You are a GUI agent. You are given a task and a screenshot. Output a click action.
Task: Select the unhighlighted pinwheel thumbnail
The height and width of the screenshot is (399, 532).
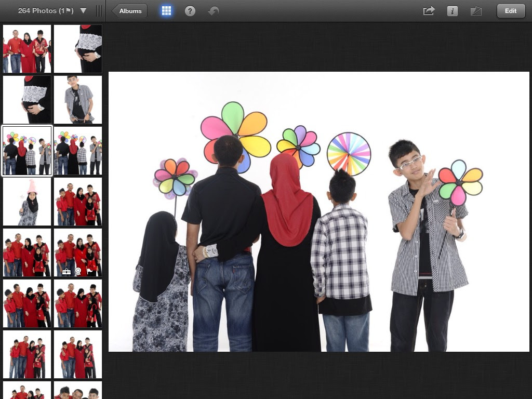click(78, 151)
